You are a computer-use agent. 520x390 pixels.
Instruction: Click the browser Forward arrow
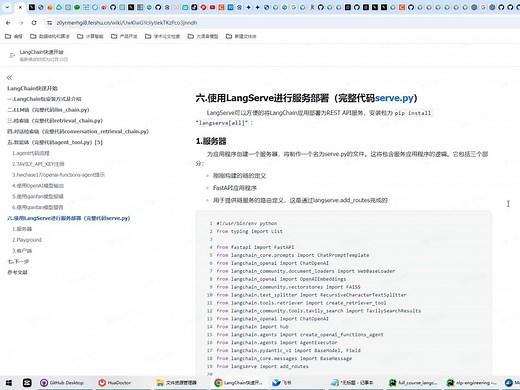pos(21,23)
